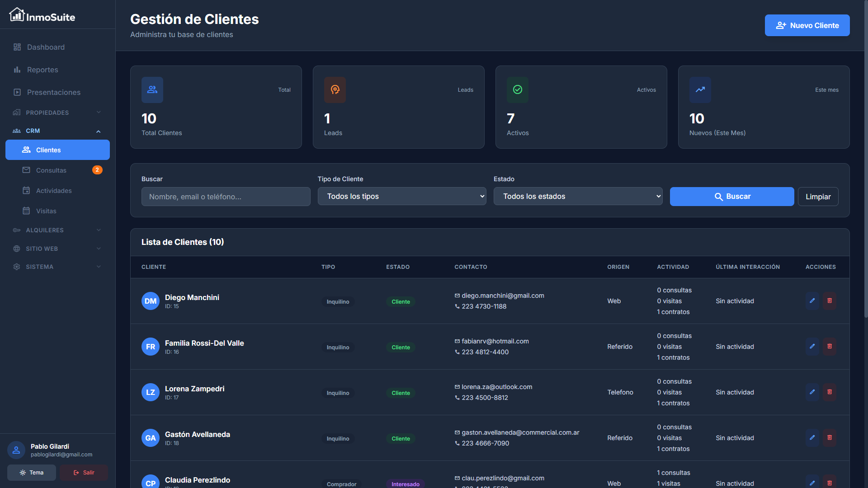This screenshot has width=868, height=488.
Task: Open the Todos los estados dropdown
Action: click(578, 197)
